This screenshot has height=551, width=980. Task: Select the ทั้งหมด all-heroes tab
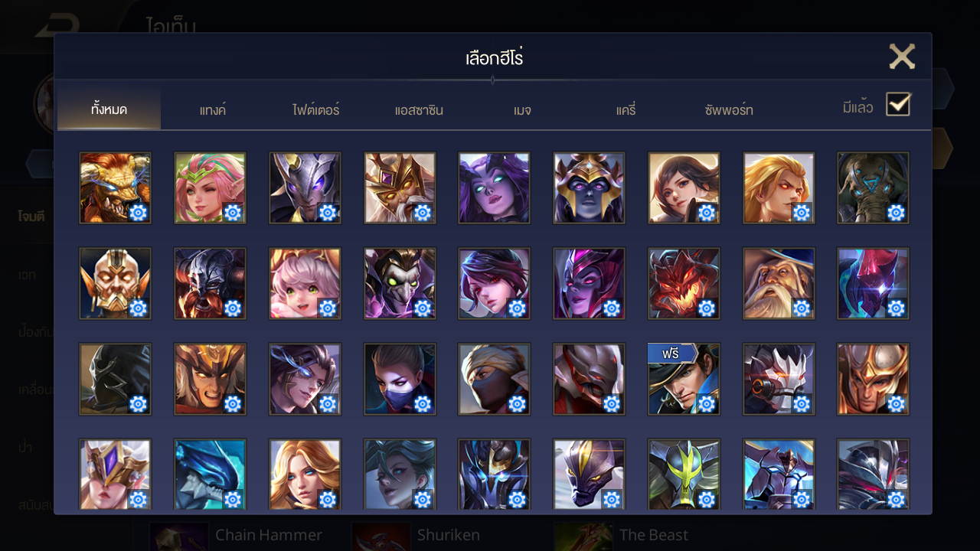[x=109, y=110]
